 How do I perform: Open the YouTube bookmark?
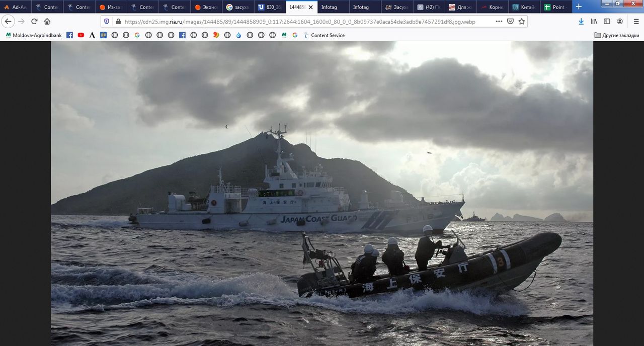coord(81,35)
